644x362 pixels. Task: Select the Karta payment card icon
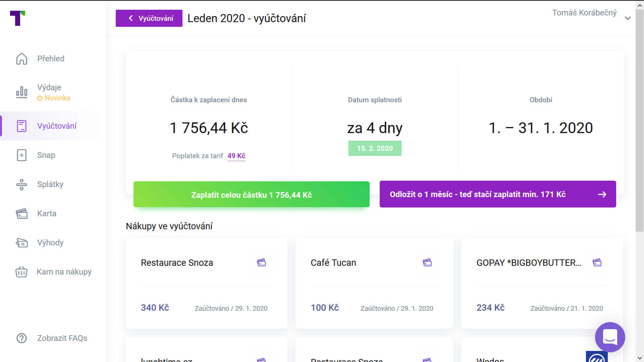(x=21, y=213)
